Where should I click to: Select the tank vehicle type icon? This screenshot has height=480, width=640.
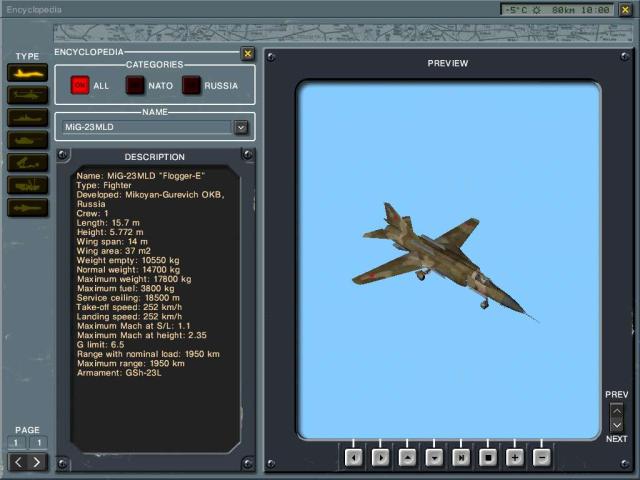27,140
